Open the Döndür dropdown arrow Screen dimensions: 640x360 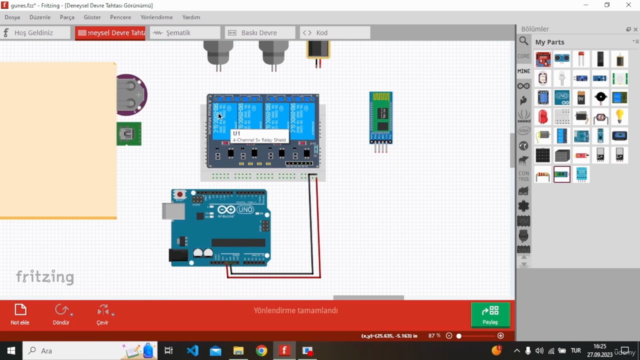pos(72,314)
